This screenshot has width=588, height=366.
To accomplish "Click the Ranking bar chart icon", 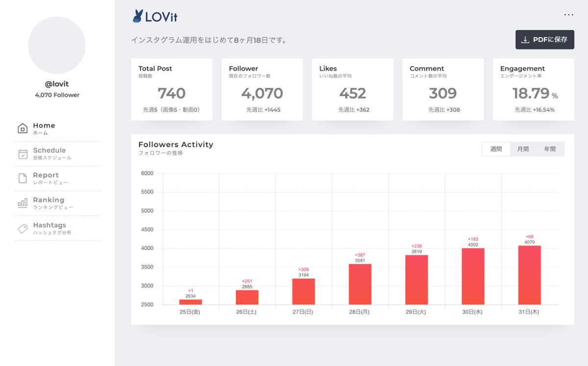I will (x=23, y=203).
